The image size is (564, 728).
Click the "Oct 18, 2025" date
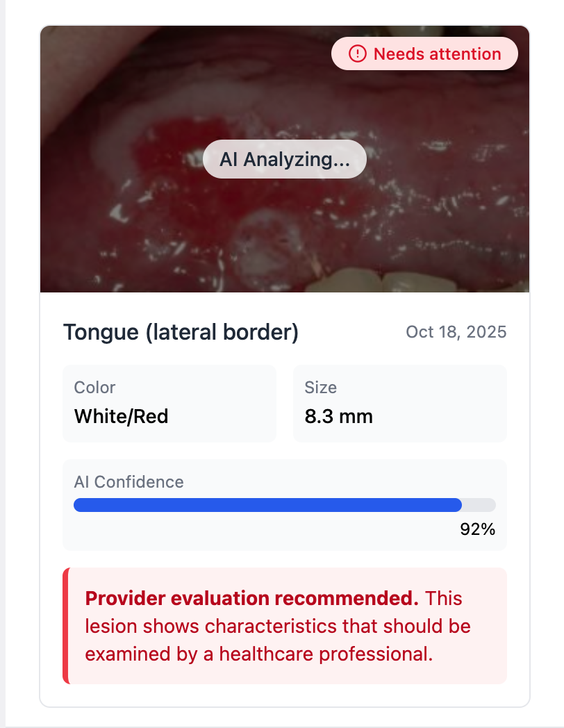point(456,332)
